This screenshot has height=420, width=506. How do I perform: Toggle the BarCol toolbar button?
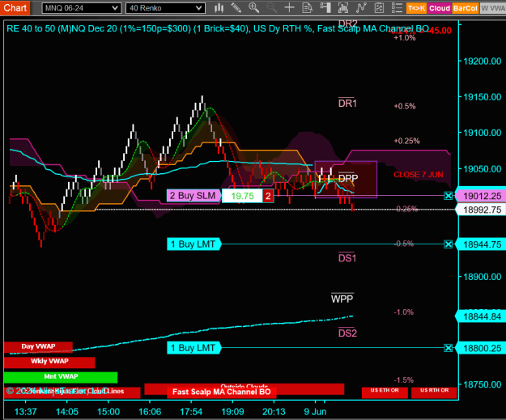[465, 8]
